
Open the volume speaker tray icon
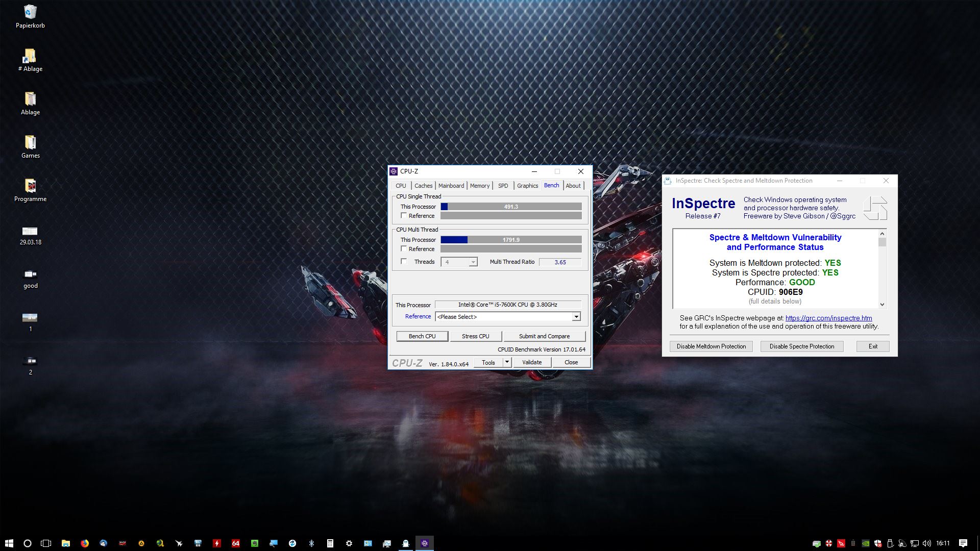pyautogui.click(x=927, y=543)
